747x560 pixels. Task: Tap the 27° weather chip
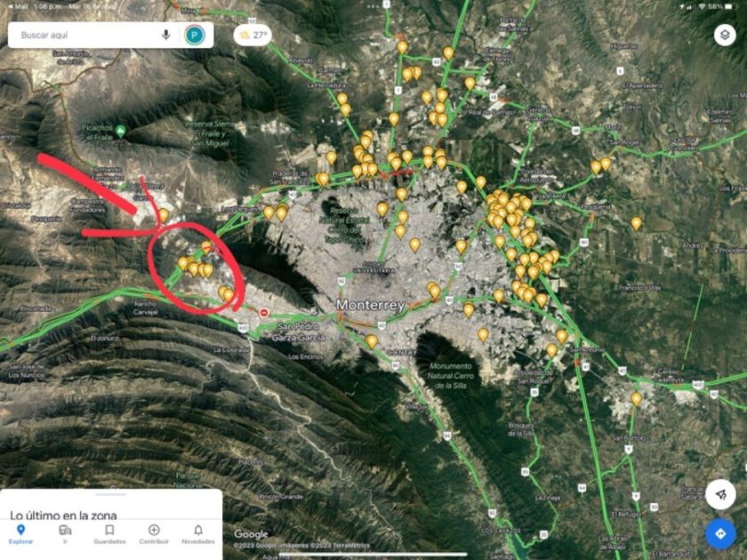[253, 35]
